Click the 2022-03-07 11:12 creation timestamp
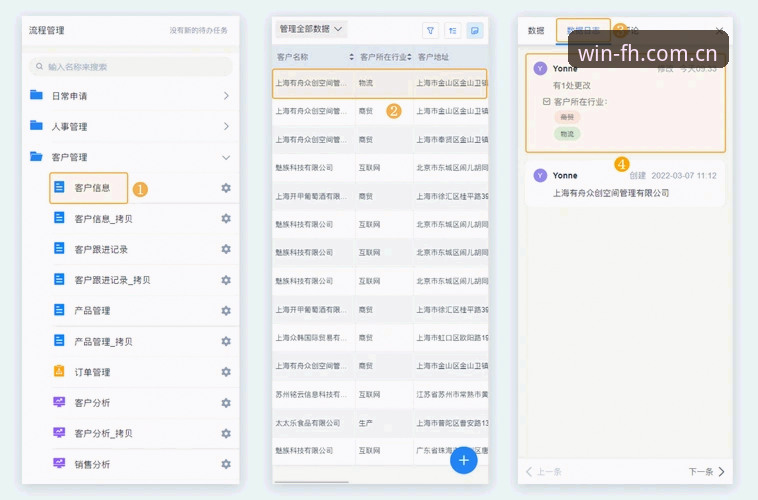Viewport: 758px width, 500px height. pos(684,176)
